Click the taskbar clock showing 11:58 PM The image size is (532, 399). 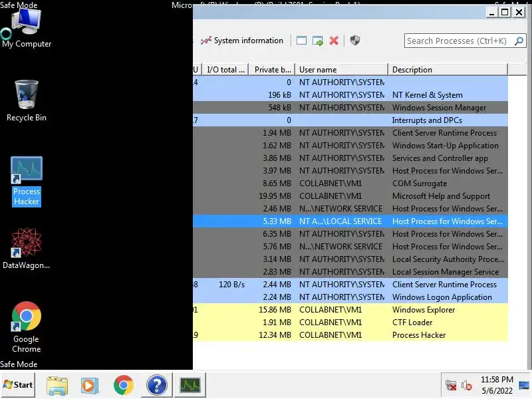point(497,385)
